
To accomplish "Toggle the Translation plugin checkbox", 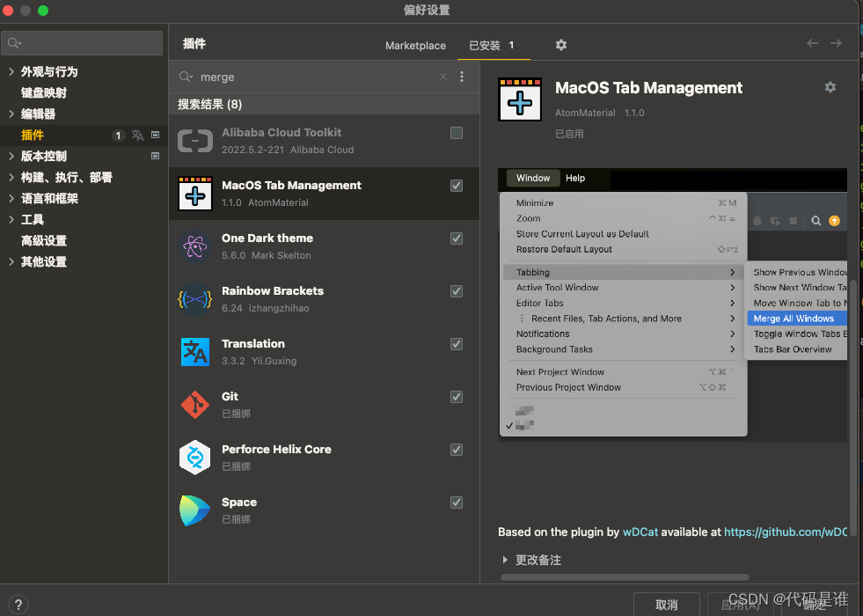I will 457,344.
